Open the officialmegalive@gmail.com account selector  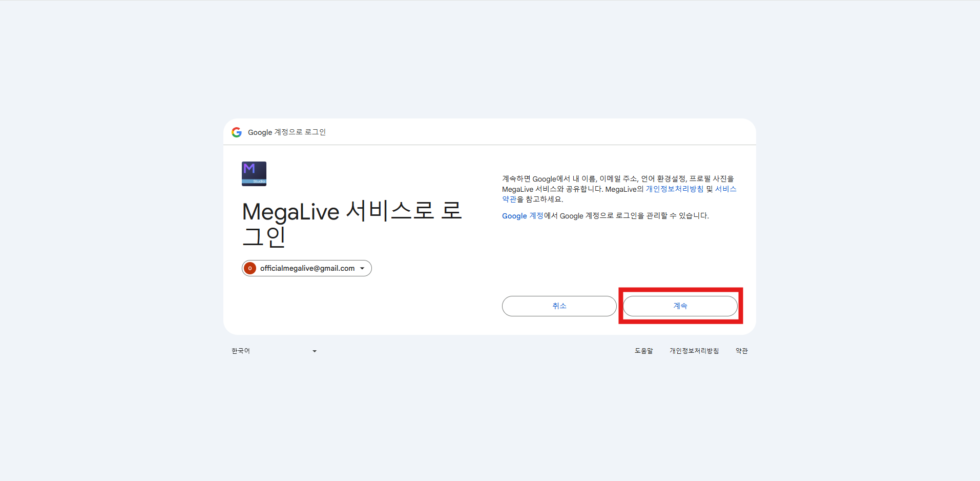307,268
